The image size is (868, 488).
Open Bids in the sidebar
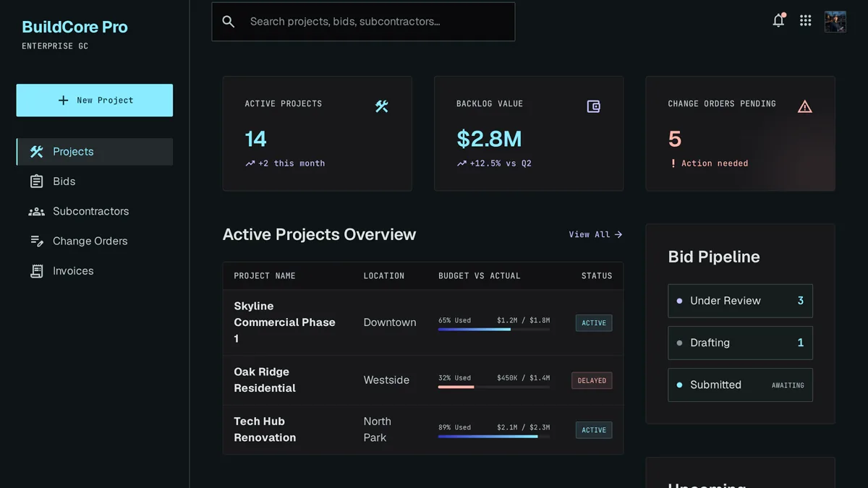pos(95,181)
